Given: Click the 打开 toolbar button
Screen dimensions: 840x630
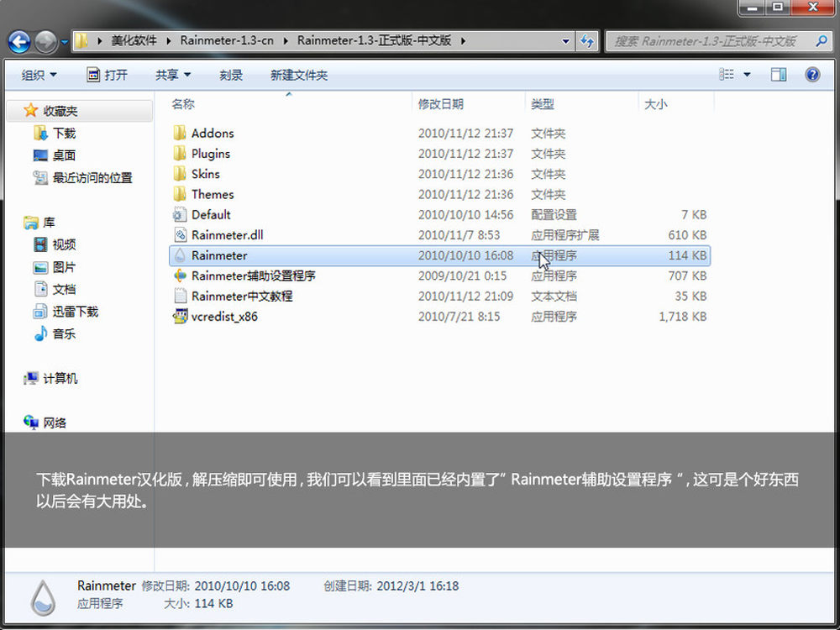Looking at the screenshot, I should click(108, 75).
